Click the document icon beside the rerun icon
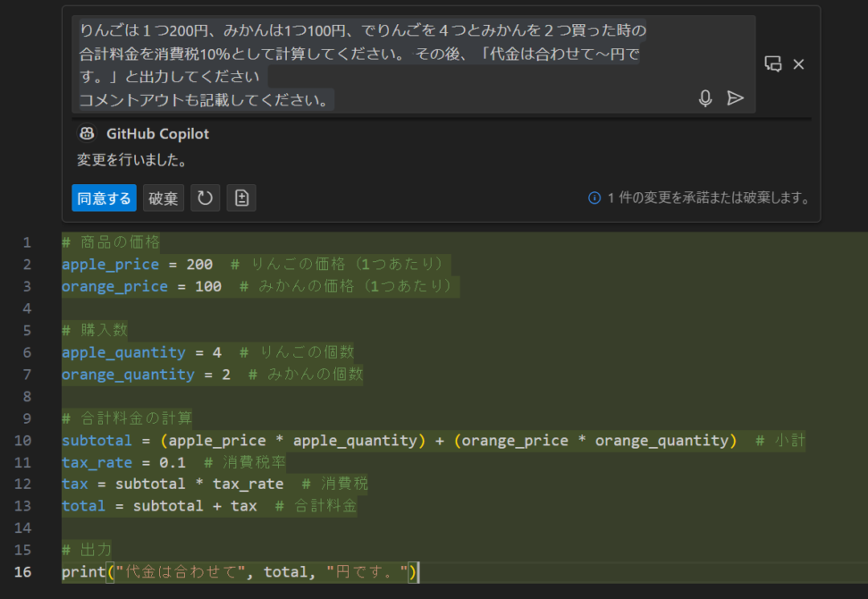The width and height of the screenshot is (868, 599). [241, 198]
